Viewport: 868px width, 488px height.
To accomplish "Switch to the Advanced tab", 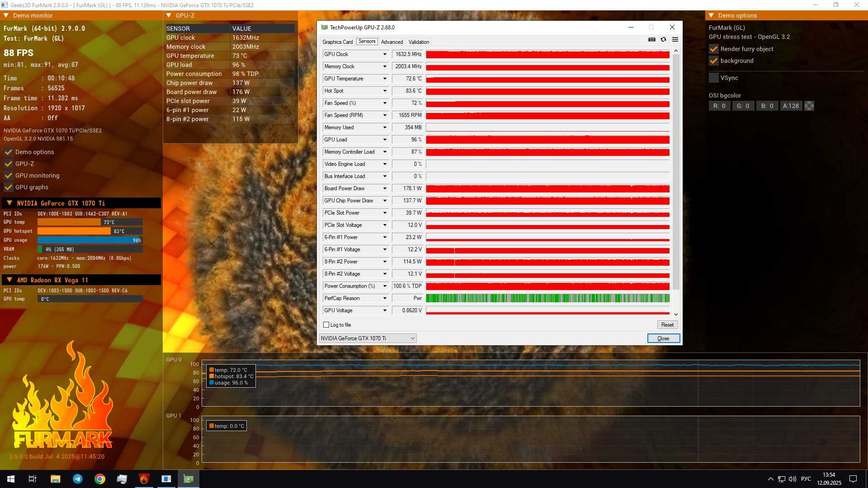I will tap(392, 42).
